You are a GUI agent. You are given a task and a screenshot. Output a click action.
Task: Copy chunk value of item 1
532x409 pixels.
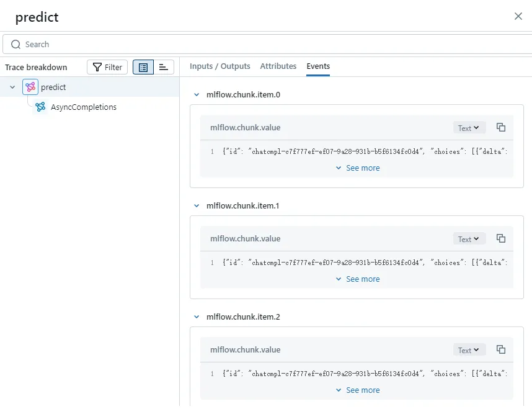[501, 238]
